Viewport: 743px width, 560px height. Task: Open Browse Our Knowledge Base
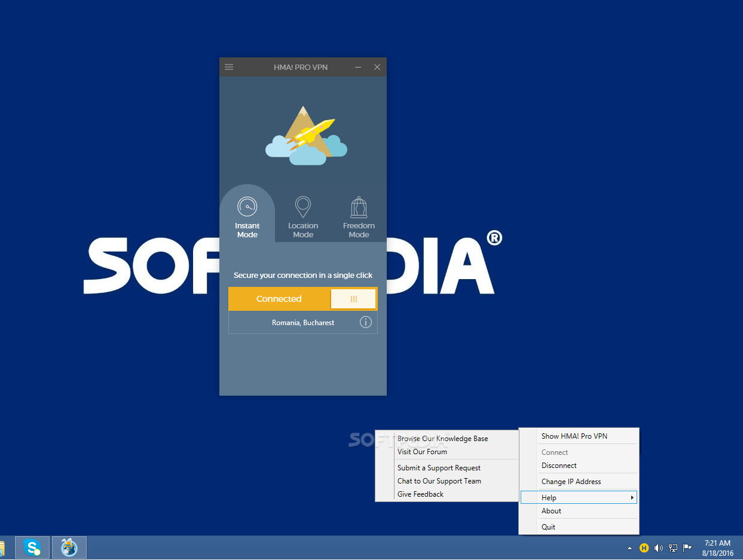[x=447, y=439]
